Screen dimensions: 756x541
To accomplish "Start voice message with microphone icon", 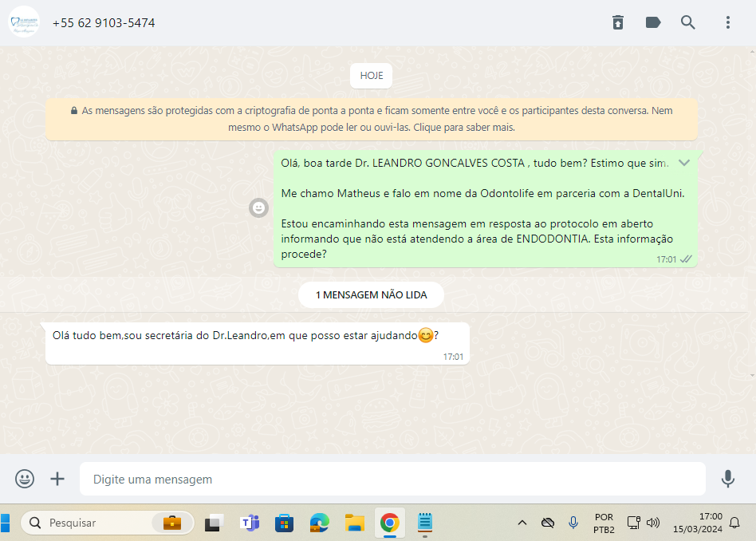I will point(727,479).
